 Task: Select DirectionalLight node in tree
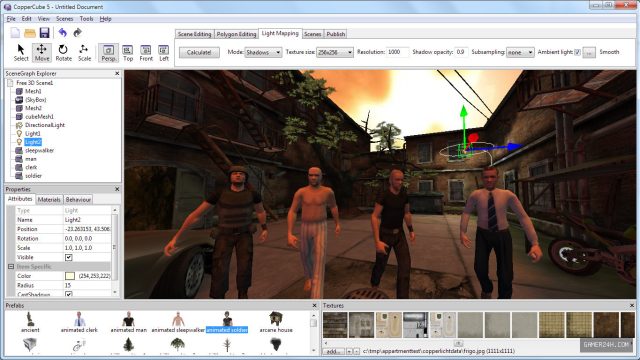45,125
